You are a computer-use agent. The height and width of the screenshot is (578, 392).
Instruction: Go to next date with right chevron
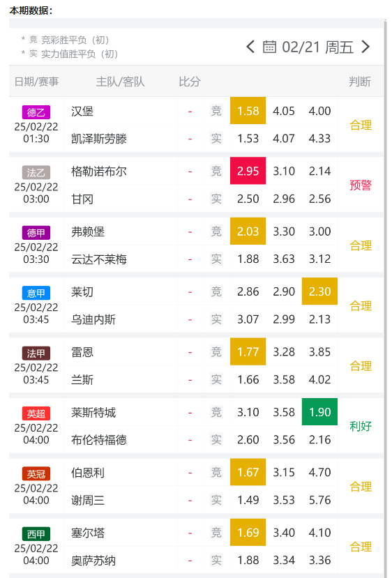click(365, 47)
